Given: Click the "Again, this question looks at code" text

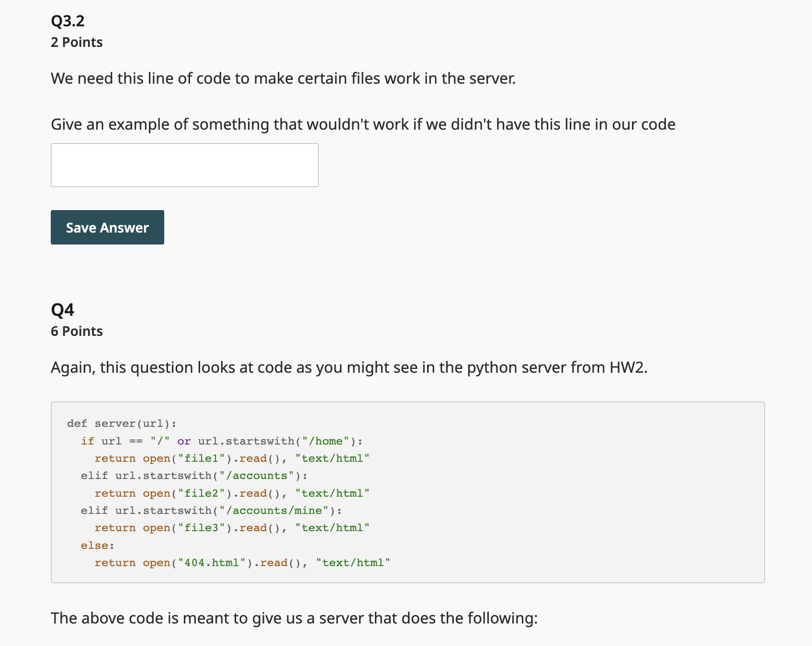Looking at the screenshot, I should [349, 368].
